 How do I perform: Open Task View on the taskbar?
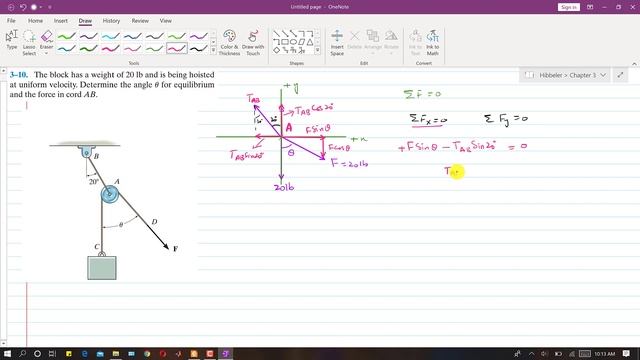(52, 353)
